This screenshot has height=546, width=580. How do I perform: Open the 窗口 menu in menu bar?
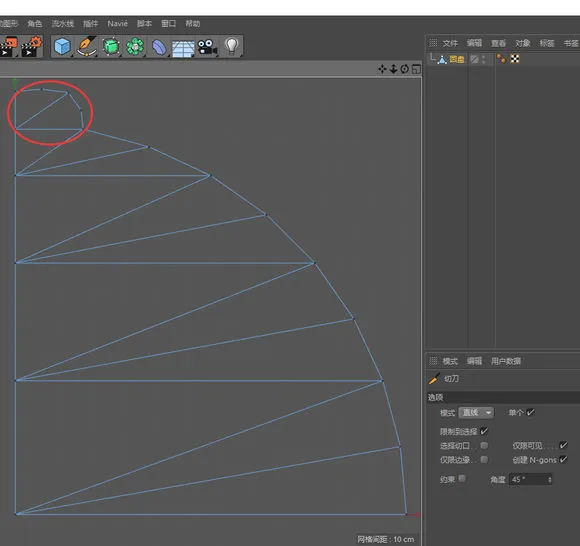[x=169, y=24]
